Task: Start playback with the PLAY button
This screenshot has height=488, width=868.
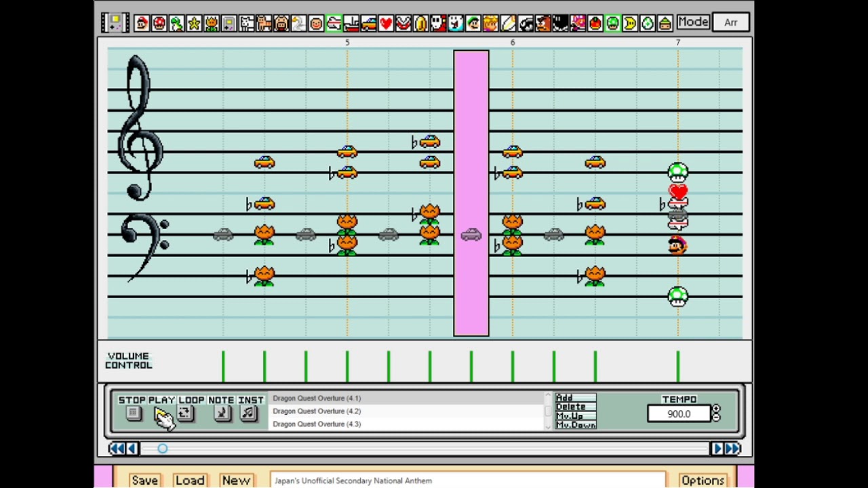Action: click(161, 415)
